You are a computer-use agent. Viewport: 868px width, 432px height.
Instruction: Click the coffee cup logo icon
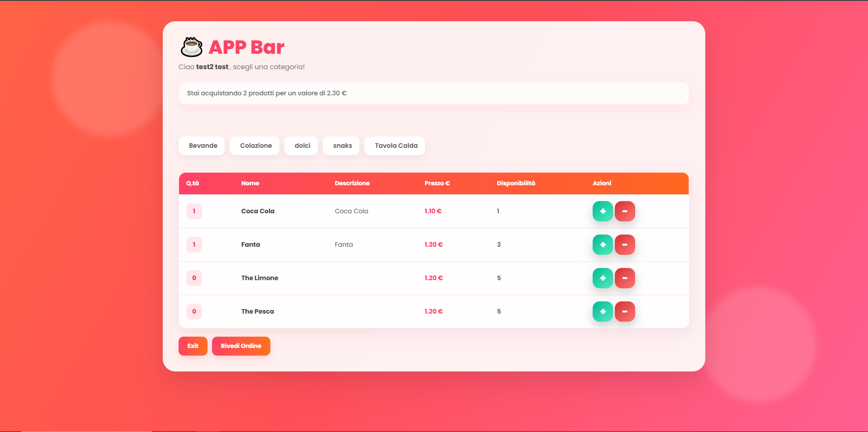coord(191,47)
